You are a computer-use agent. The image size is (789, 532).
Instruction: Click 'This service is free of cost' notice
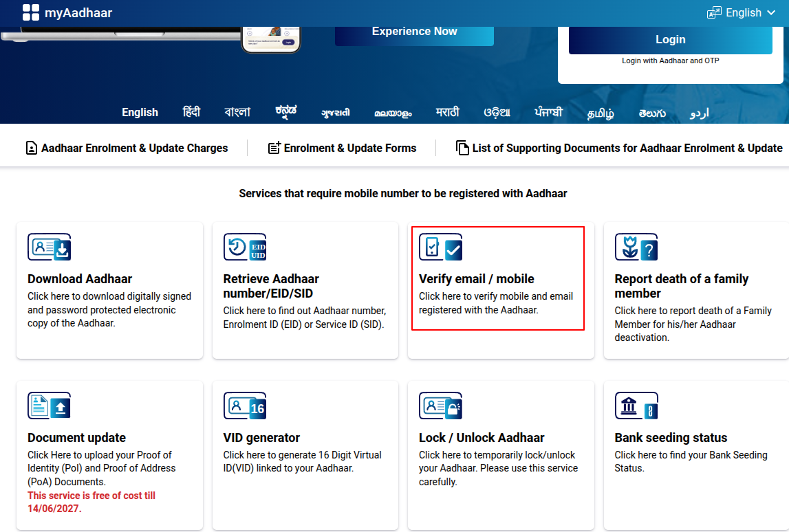(x=91, y=502)
